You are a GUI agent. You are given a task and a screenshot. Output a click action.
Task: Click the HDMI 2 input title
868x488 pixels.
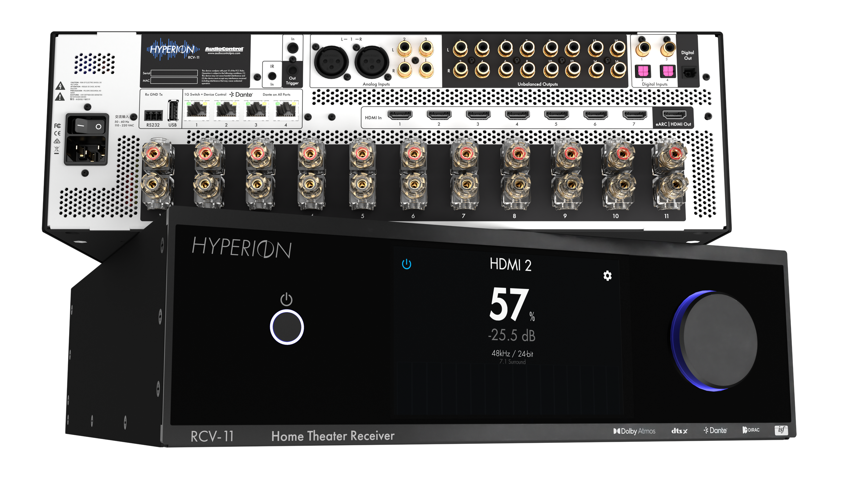coord(510,265)
